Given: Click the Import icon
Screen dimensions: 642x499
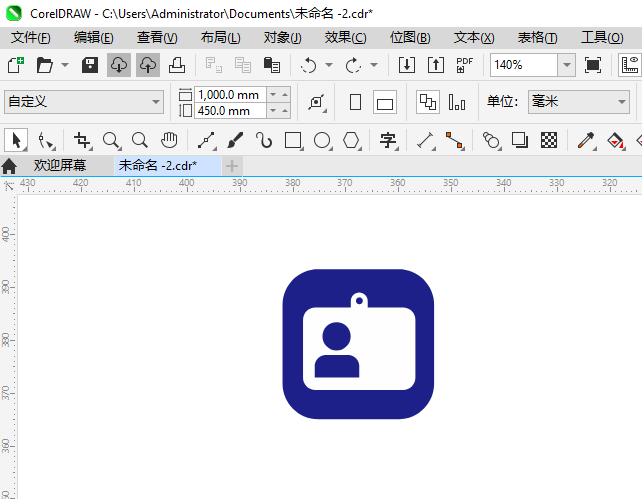Looking at the screenshot, I should (407, 65).
